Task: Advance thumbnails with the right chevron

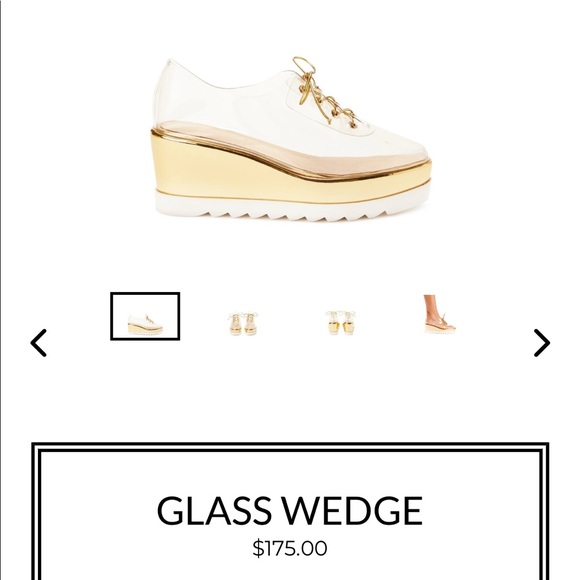Action: [x=542, y=343]
